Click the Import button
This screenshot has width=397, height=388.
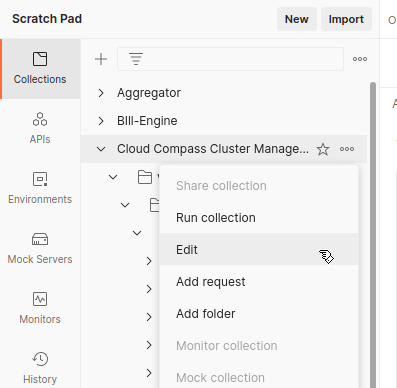coord(346,19)
